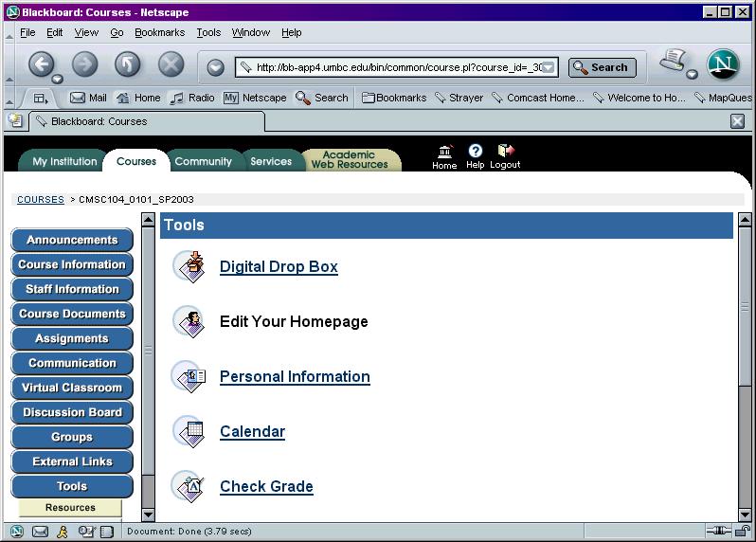Click the Digital Drop Box icon

pos(189,266)
